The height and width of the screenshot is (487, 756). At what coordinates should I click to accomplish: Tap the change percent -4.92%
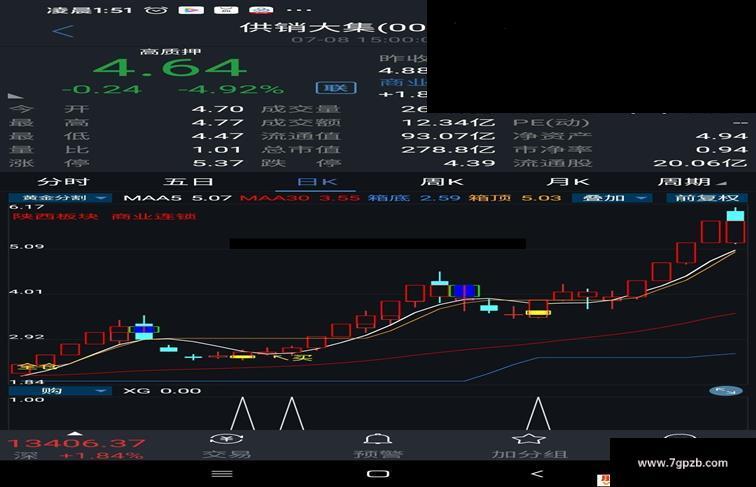231,89
